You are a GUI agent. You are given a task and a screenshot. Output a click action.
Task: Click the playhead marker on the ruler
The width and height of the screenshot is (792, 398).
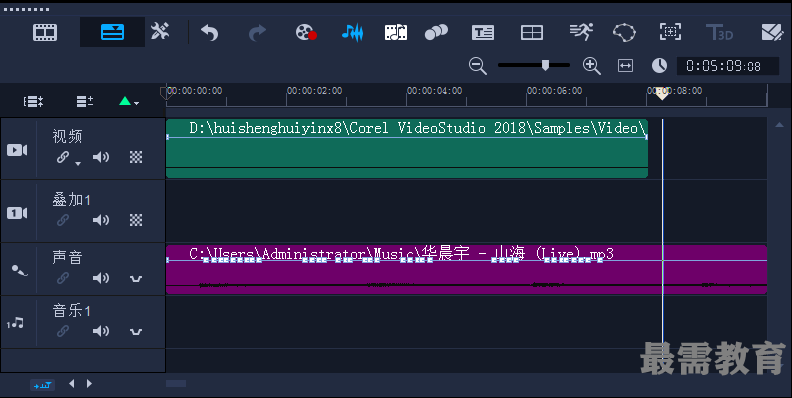662,93
